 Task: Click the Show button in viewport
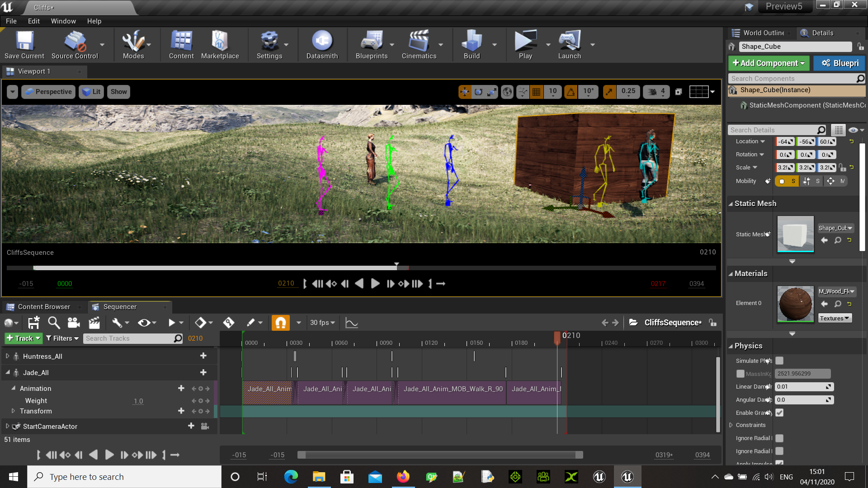tap(119, 92)
